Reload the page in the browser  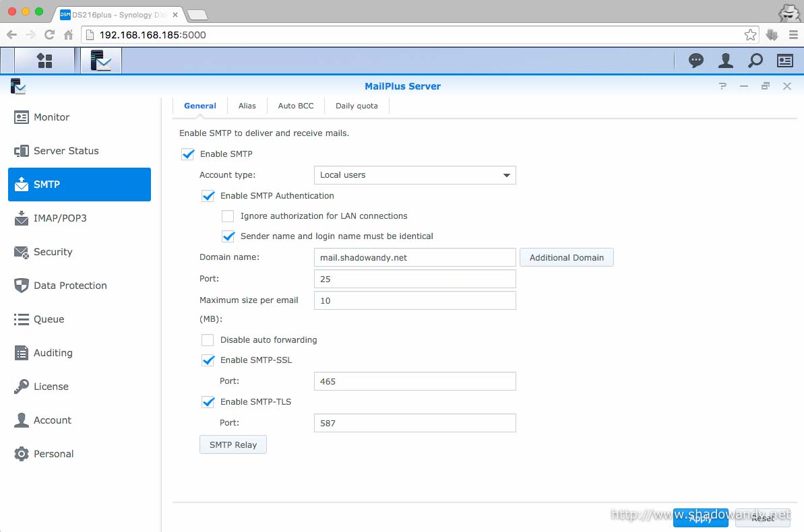pos(49,35)
